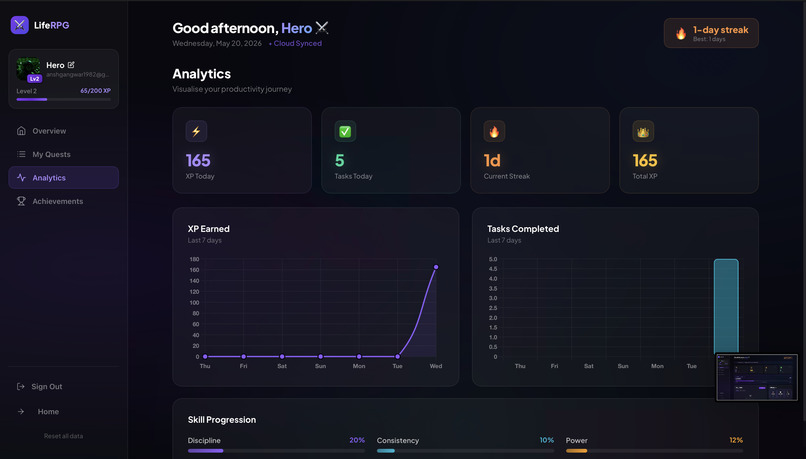Click the 20% Discipline percentage
Viewport: 806px width, 459px height.
pyautogui.click(x=357, y=440)
